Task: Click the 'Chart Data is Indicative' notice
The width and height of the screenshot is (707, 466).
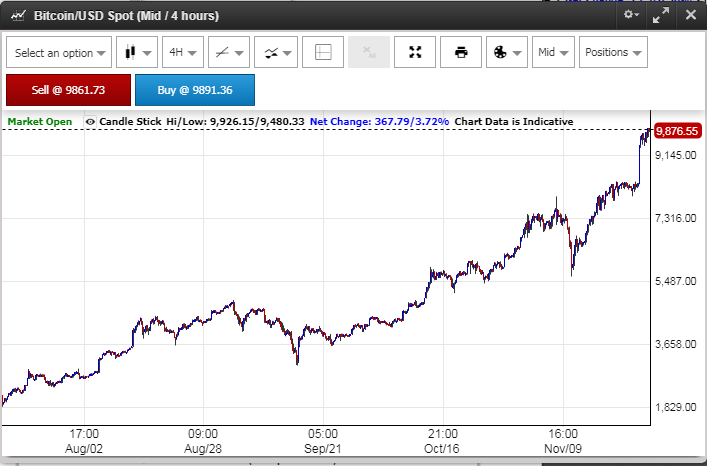Action: tap(514, 122)
